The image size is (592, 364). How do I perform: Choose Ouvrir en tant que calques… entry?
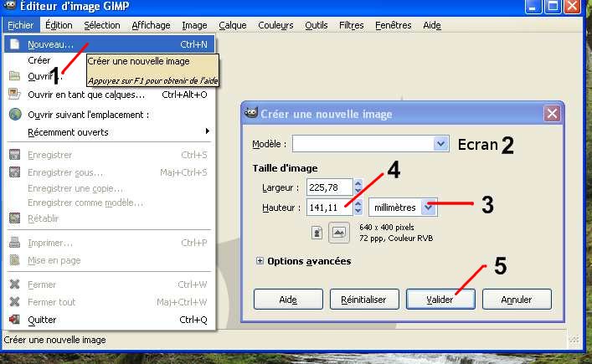(110, 95)
